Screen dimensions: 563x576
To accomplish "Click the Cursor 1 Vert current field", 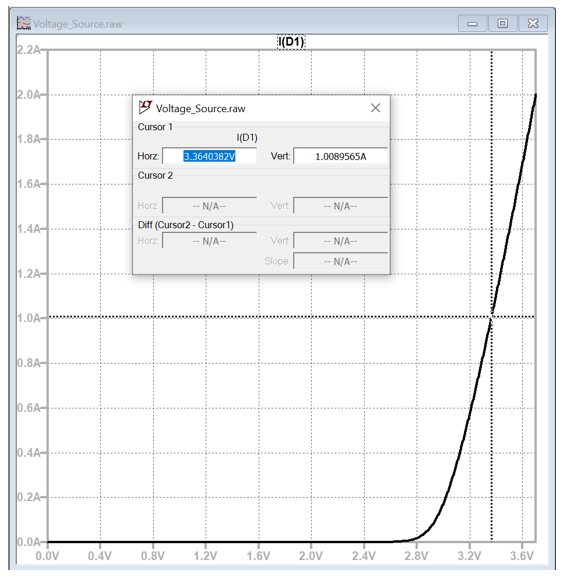I will [340, 156].
